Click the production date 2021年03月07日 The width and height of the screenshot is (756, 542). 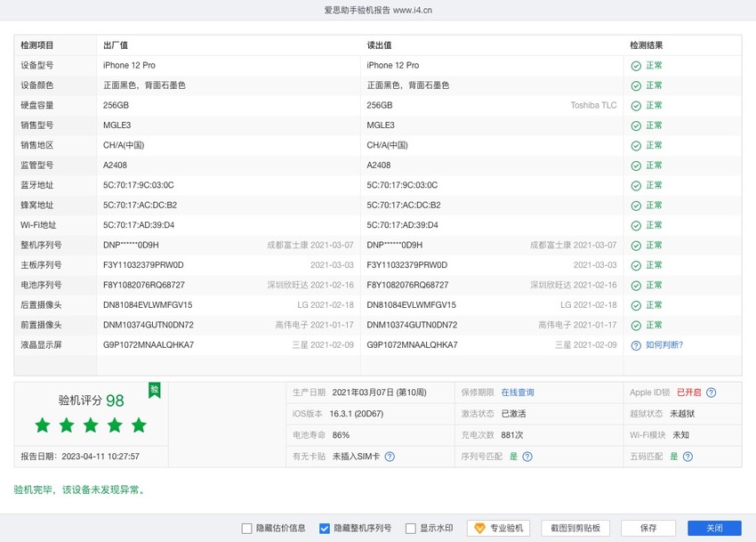coord(379,392)
